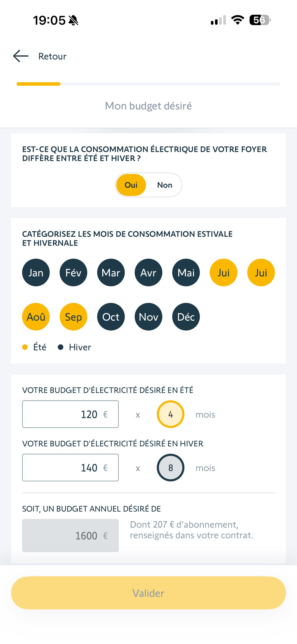Toggle the Aoû month circle

pos(36,317)
